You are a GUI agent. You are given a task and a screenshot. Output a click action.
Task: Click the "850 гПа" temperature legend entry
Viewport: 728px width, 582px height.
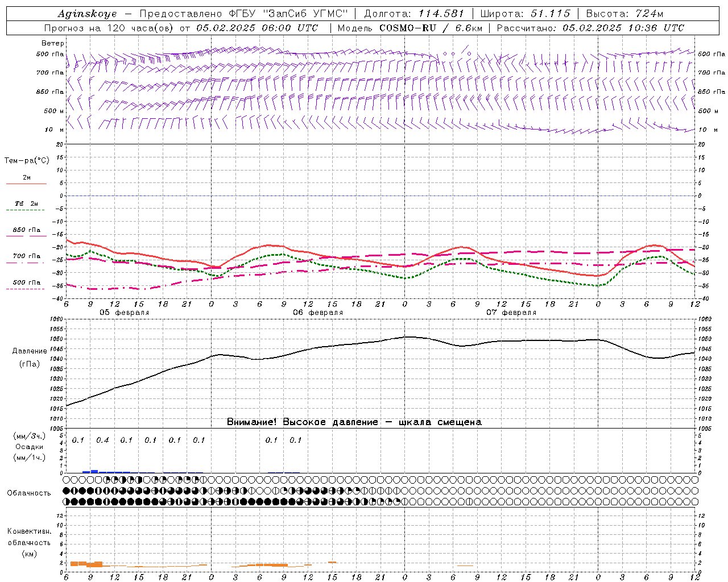[27, 230]
